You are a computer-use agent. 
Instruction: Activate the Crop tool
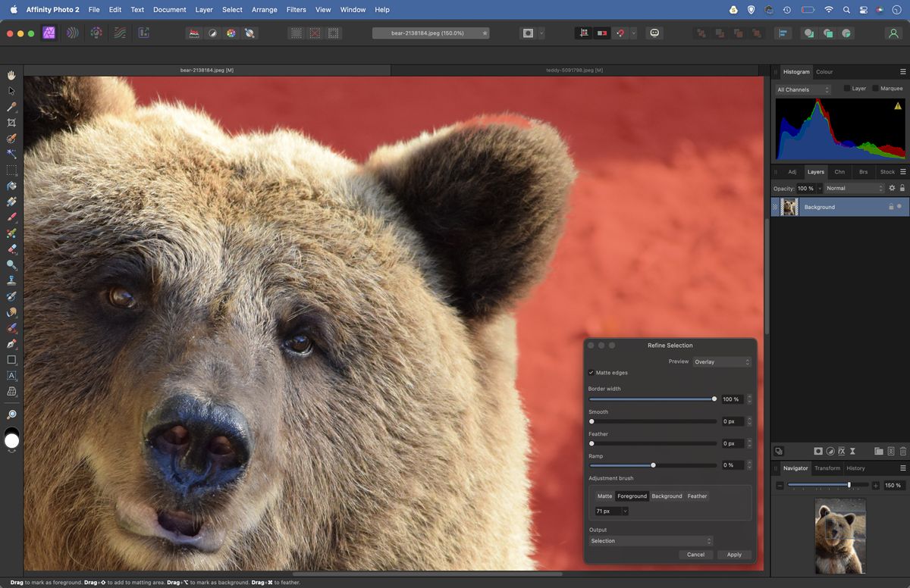click(x=11, y=122)
